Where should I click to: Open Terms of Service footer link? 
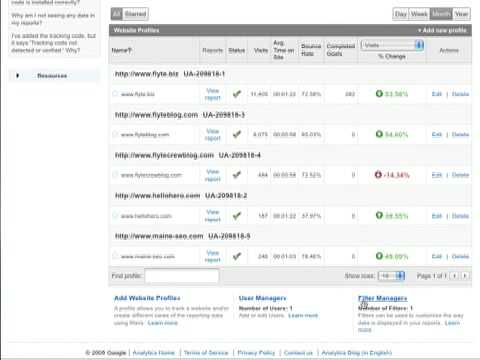point(206,352)
